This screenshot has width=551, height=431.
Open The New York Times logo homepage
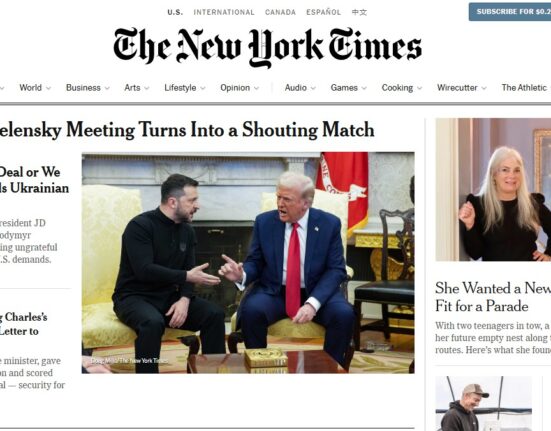(267, 47)
